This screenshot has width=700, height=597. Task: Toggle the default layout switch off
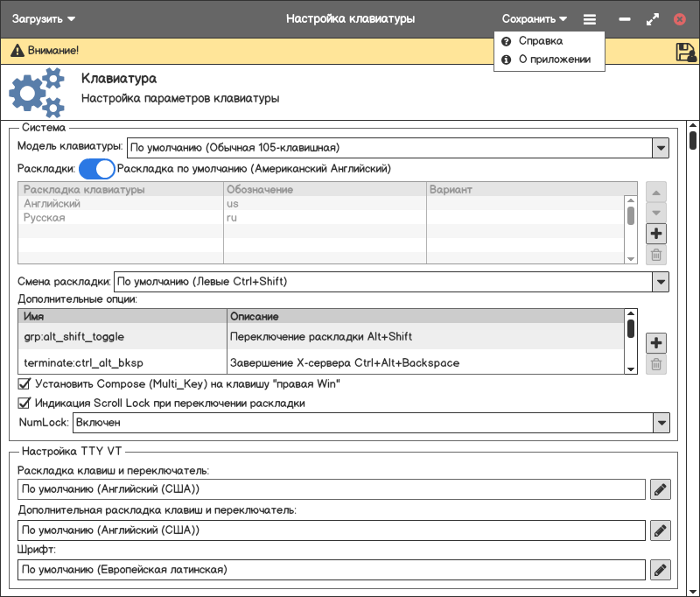click(x=97, y=168)
